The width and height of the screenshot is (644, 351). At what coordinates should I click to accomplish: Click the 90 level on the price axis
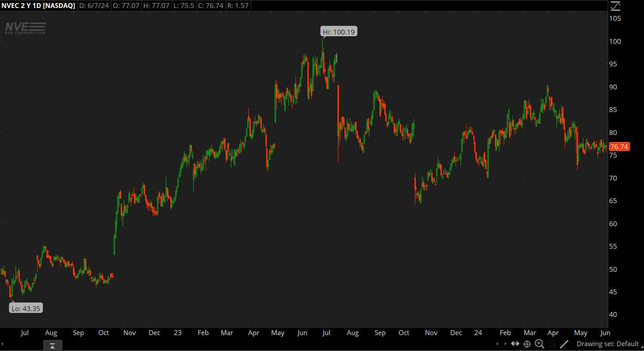pyautogui.click(x=614, y=87)
